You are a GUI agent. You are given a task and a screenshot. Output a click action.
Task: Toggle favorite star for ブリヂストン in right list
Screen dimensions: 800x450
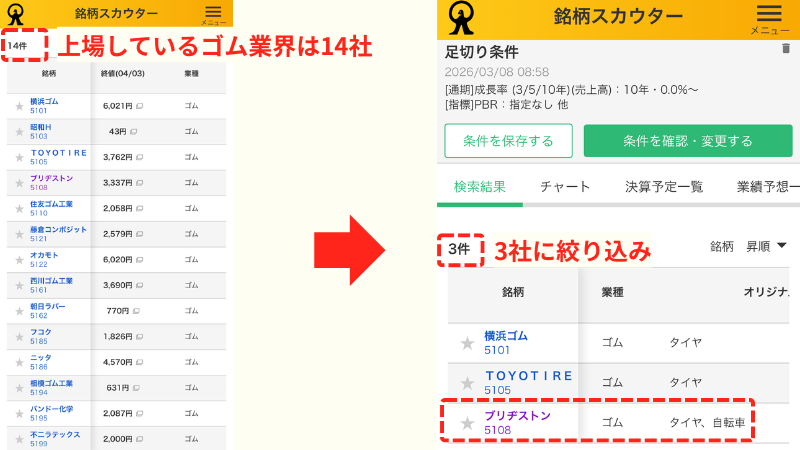pyautogui.click(x=467, y=423)
